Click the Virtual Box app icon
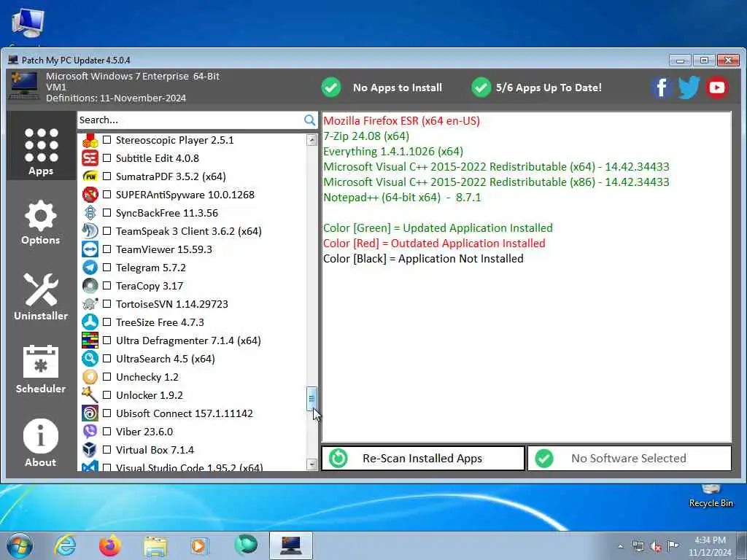 (90, 449)
